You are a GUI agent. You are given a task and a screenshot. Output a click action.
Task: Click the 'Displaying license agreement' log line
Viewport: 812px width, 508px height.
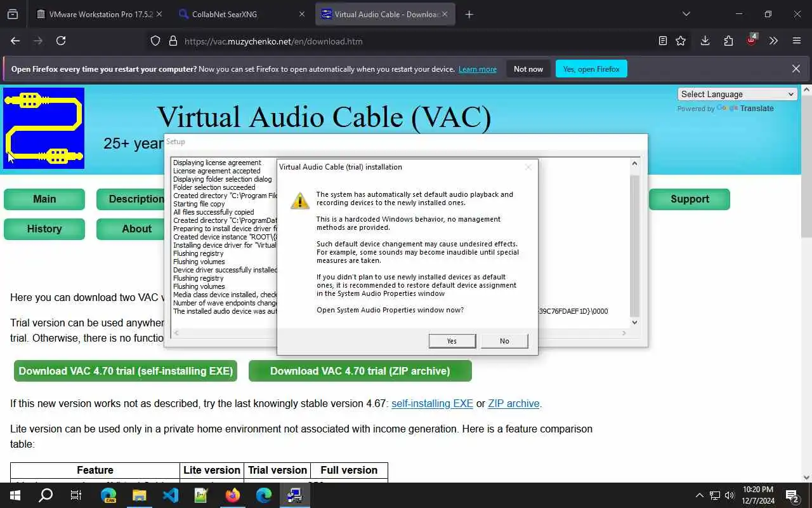217,163
